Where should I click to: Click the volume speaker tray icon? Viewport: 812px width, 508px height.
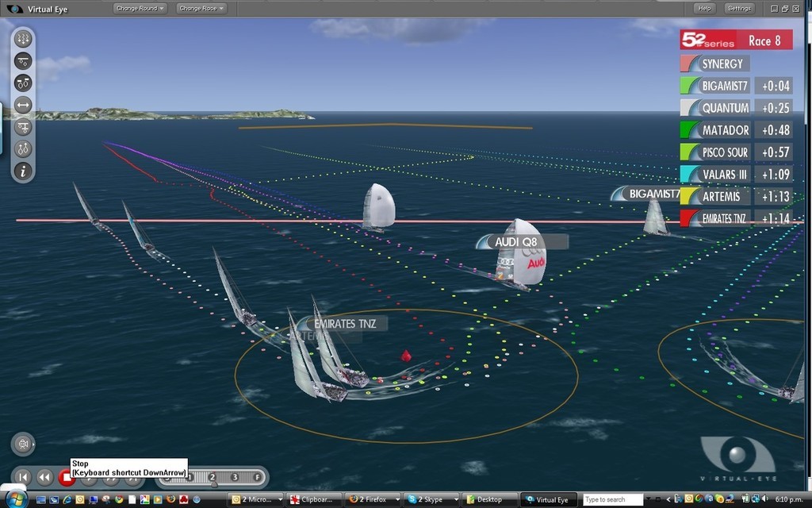(x=765, y=500)
